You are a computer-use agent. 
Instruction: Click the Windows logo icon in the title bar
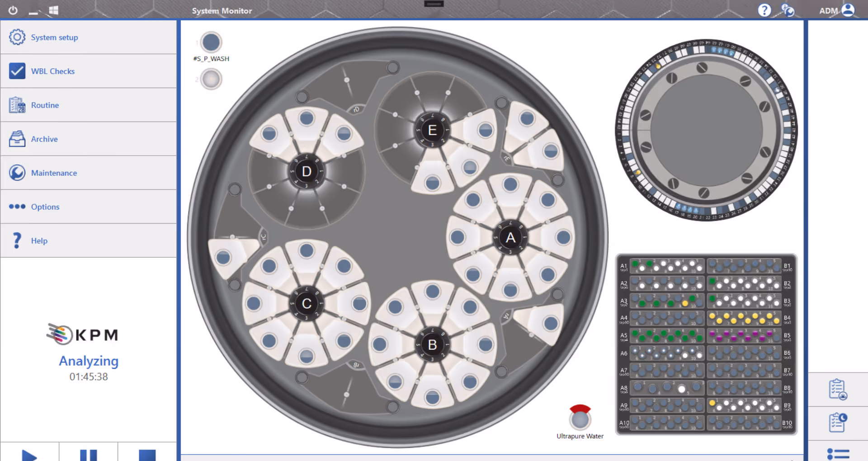coord(53,10)
